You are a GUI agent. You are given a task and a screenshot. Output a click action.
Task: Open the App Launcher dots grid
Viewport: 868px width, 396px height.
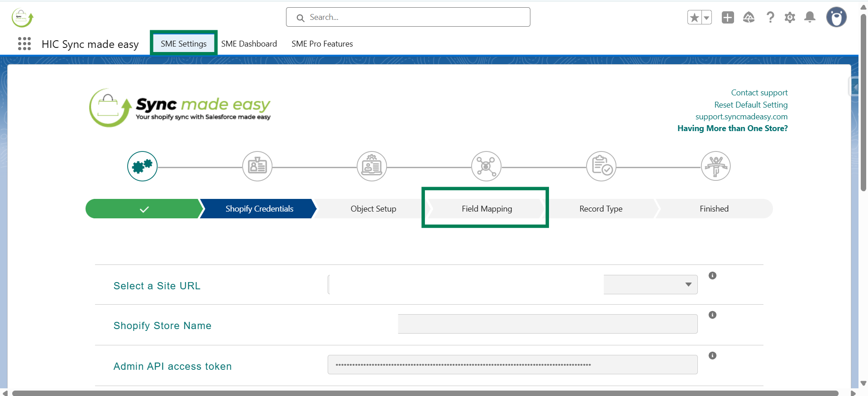24,44
